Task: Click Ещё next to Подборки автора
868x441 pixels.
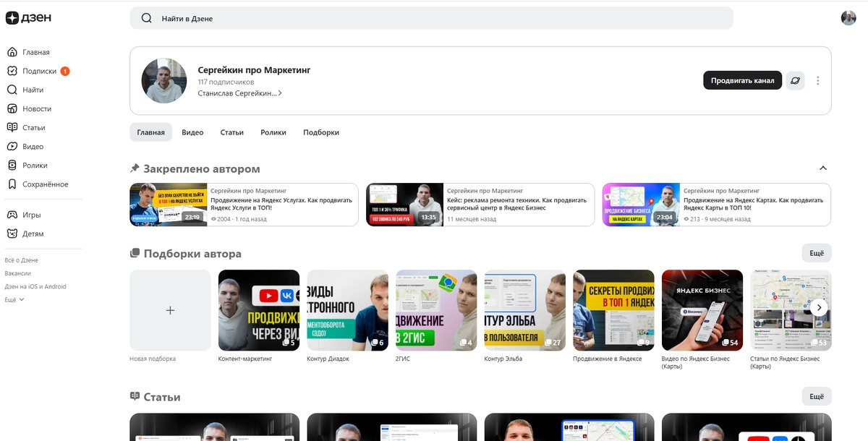Action: (817, 253)
